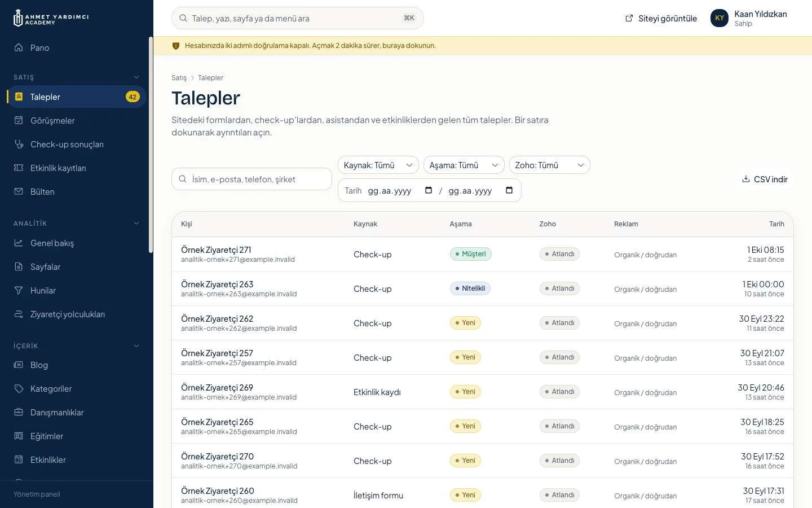Click the Etkinlikler calendar grid icon
The width and height of the screenshot is (812, 508).
point(19,459)
